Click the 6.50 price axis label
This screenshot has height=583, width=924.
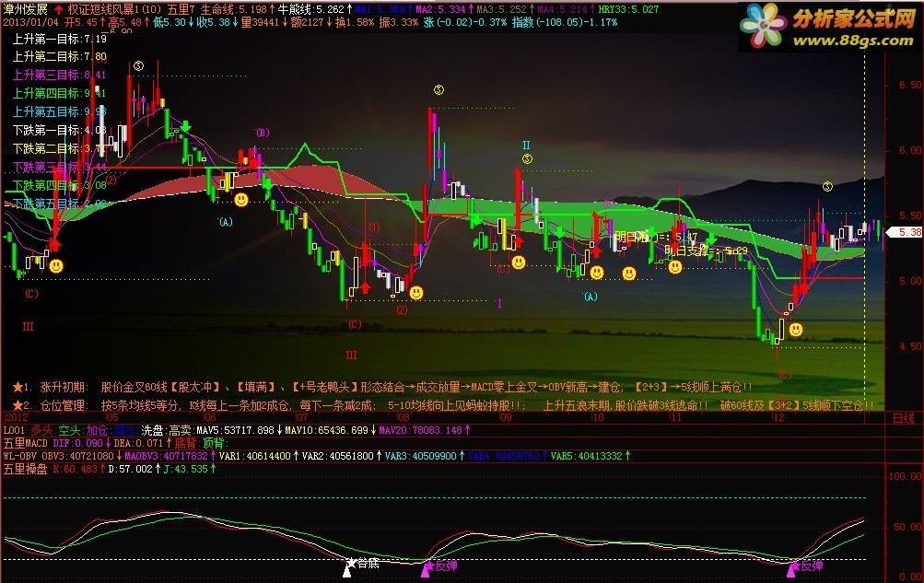click(910, 85)
